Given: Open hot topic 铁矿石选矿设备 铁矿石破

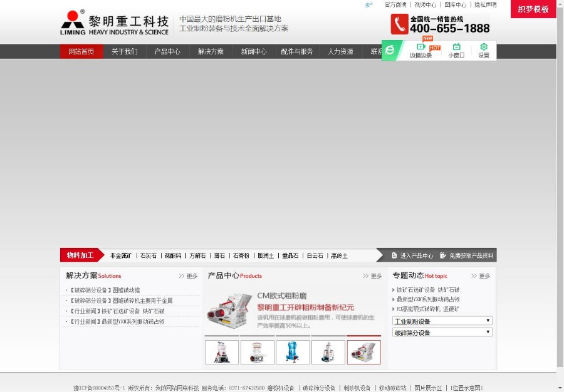Looking at the screenshot, I should point(427,289).
